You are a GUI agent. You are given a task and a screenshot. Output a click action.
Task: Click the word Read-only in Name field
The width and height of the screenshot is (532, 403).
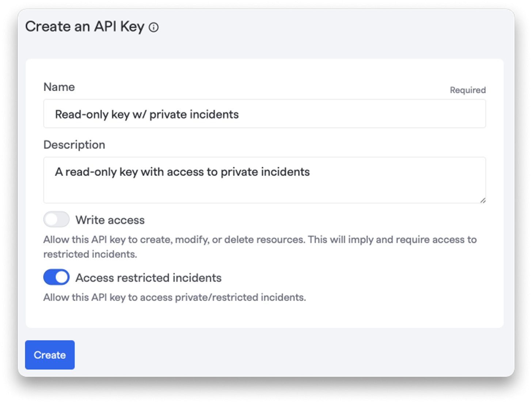pos(82,114)
